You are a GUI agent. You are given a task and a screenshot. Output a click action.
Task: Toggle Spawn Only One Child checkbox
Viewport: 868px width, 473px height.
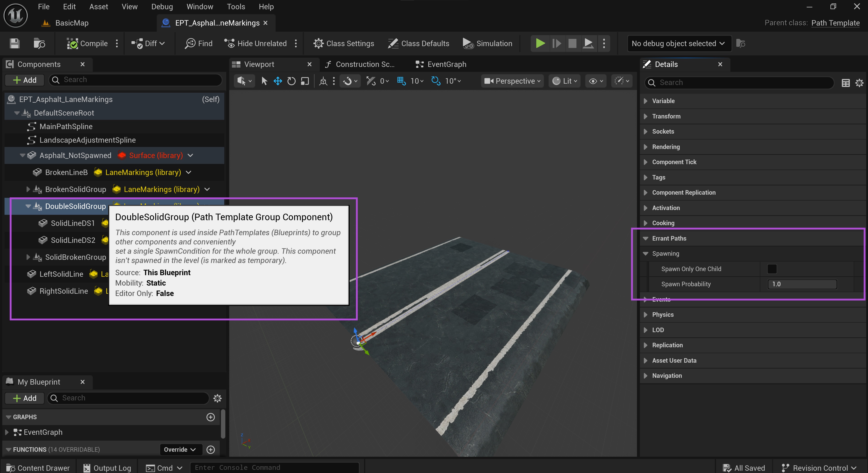click(x=772, y=269)
